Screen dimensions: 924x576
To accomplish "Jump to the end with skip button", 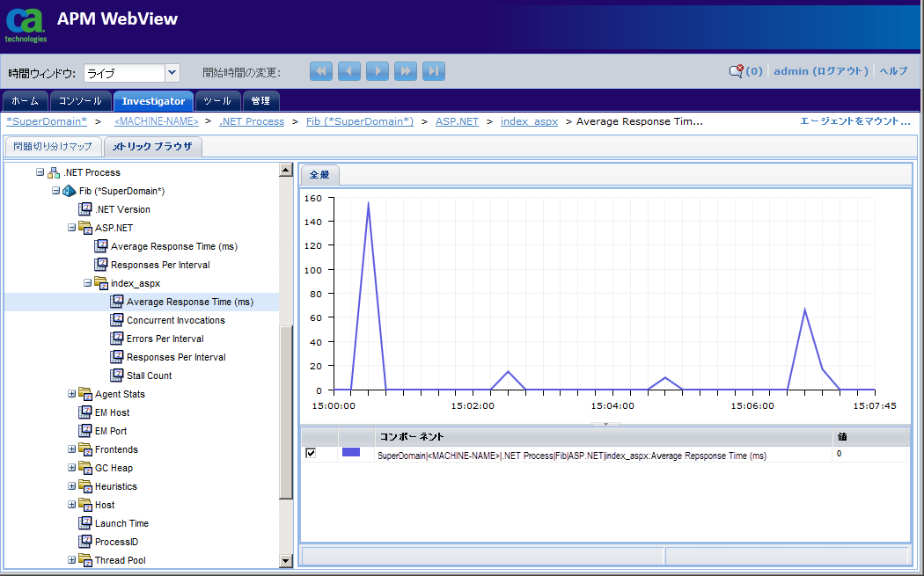I will pyautogui.click(x=434, y=71).
